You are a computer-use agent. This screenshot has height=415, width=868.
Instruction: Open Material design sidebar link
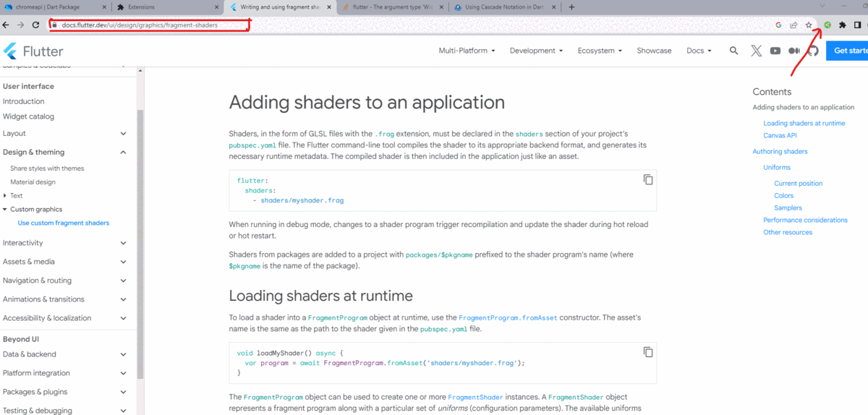(x=33, y=182)
